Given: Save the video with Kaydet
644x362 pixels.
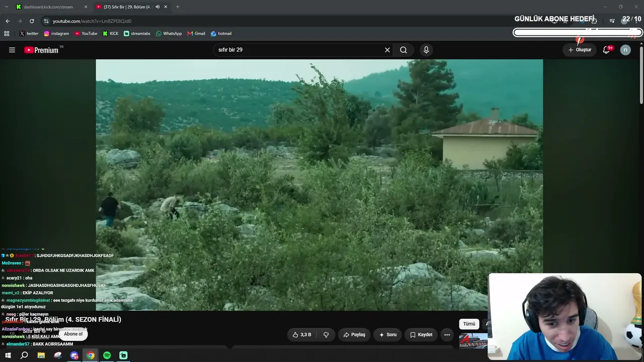Looking at the screenshot, I should [421, 335].
